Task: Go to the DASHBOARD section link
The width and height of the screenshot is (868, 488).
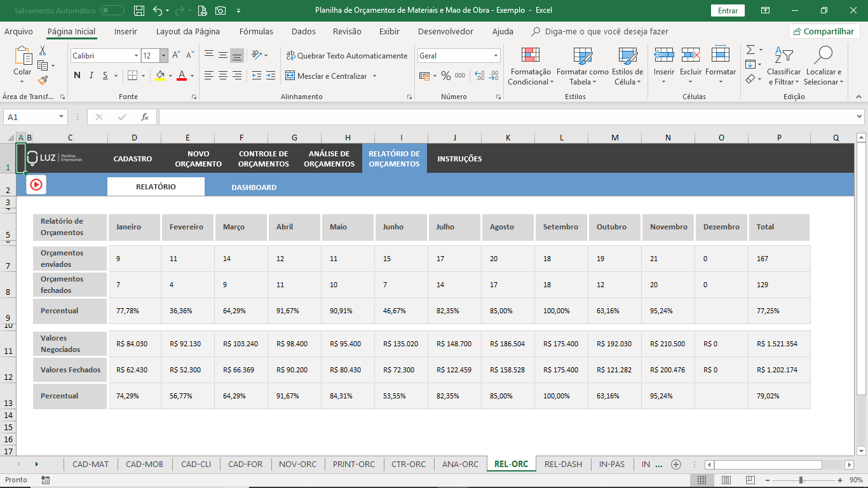Action: point(254,187)
